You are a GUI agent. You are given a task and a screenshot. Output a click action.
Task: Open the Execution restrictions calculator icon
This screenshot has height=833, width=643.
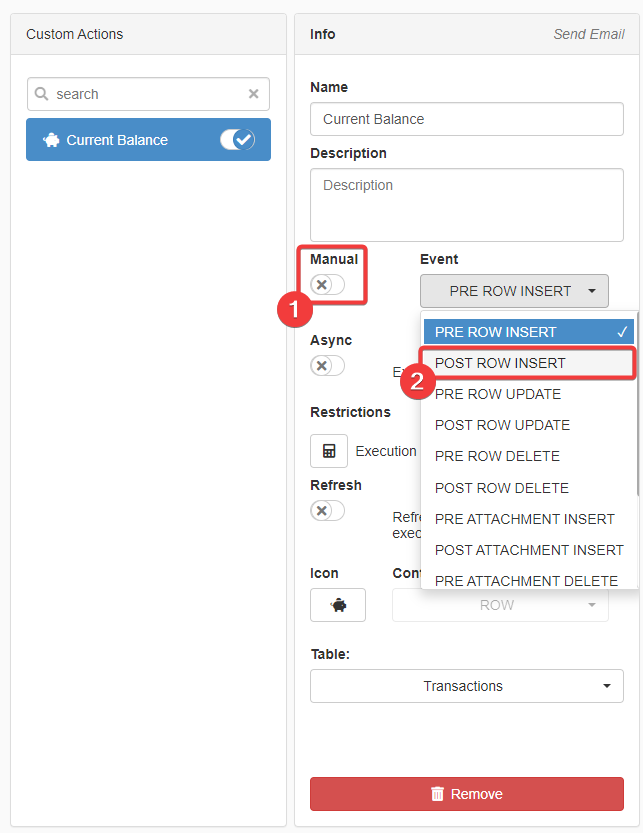[x=329, y=451]
